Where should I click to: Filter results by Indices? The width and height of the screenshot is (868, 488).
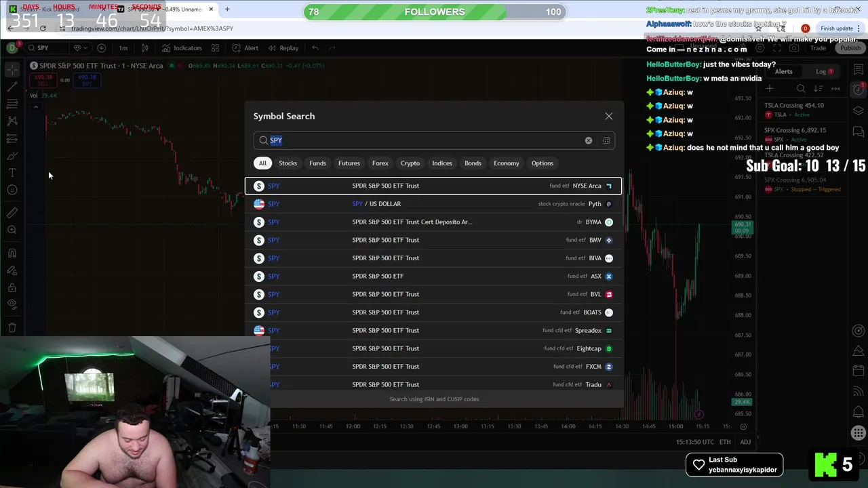coord(442,163)
